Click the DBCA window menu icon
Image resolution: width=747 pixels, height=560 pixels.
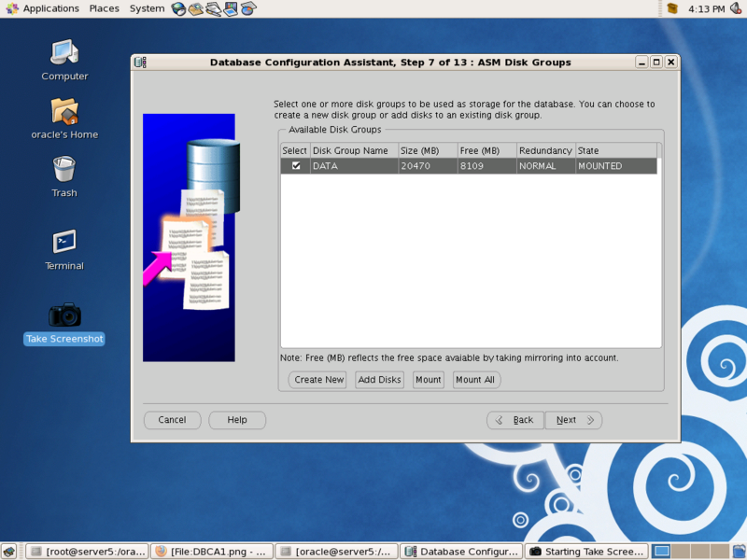tap(141, 63)
